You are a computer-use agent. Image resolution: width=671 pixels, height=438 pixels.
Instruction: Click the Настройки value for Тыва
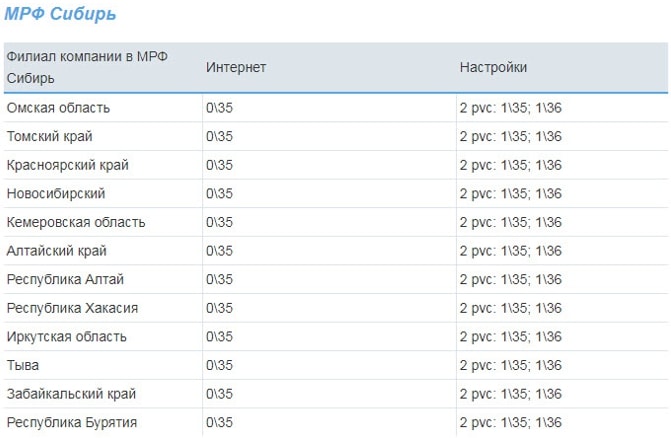click(510, 365)
